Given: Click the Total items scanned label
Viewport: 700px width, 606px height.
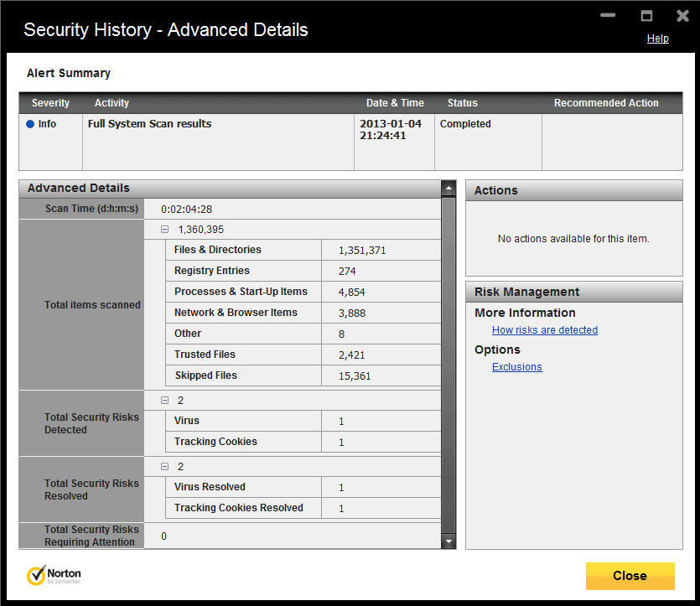Looking at the screenshot, I should [92, 305].
